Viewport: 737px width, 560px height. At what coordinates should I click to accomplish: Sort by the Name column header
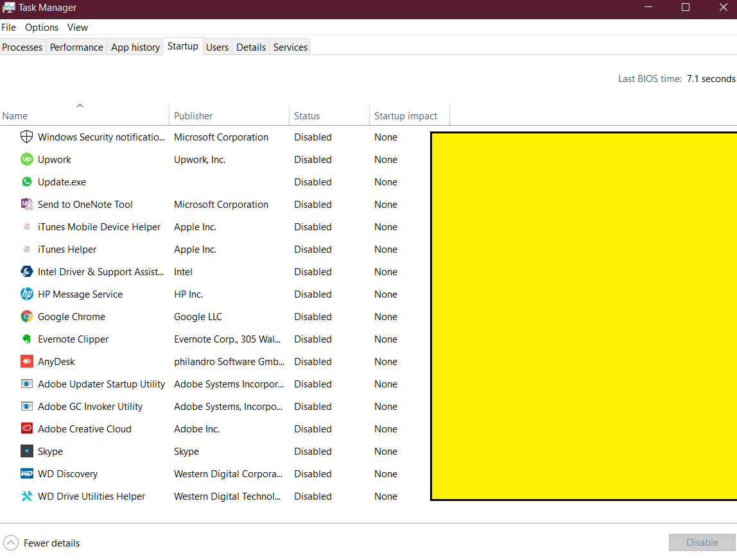84,115
